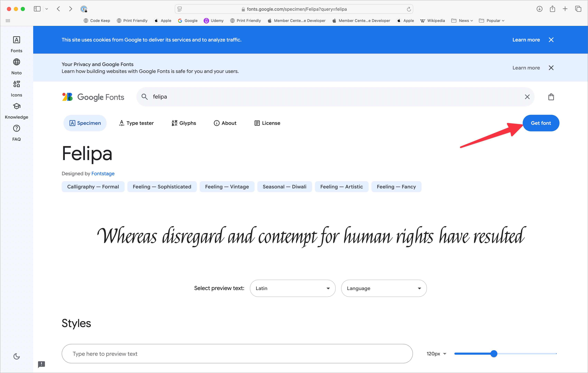Image resolution: width=588 pixels, height=373 pixels.
Task: Open the Fonts section in sidebar
Action: pyautogui.click(x=16, y=44)
